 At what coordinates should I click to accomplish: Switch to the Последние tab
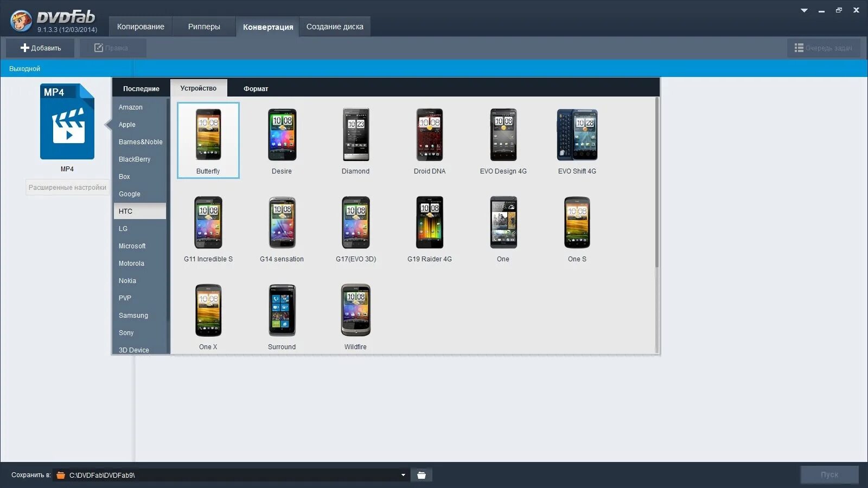click(141, 88)
